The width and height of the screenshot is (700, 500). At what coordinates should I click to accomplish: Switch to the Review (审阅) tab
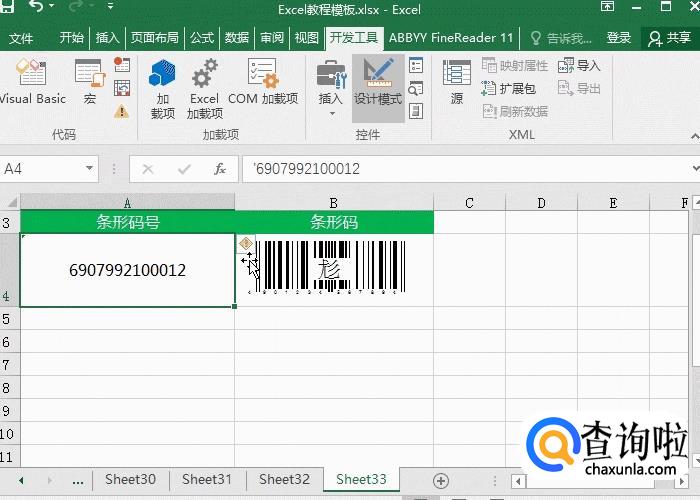point(272,38)
